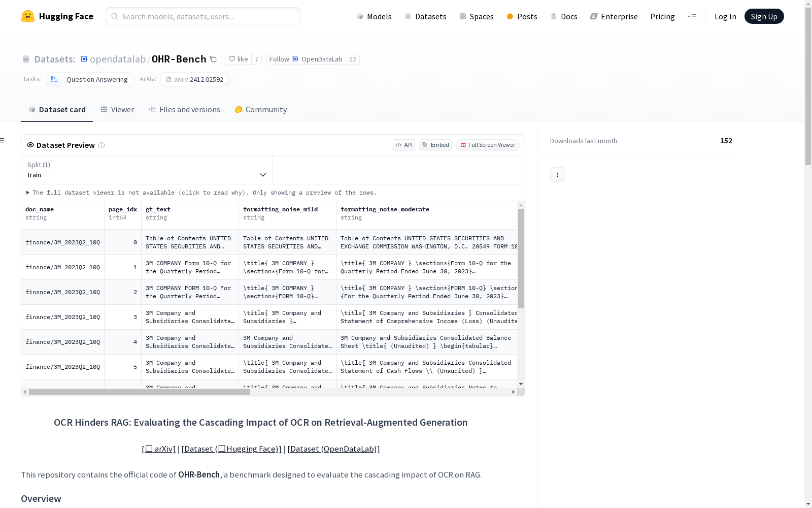Click the follower count showing 52
The image size is (812, 508).
pyautogui.click(x=353, y=59)
